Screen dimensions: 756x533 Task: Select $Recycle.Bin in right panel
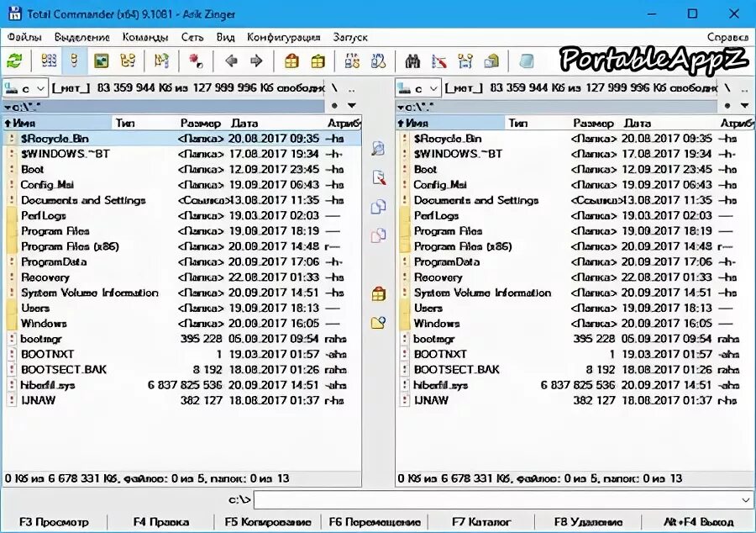click(x=575, y=139)
